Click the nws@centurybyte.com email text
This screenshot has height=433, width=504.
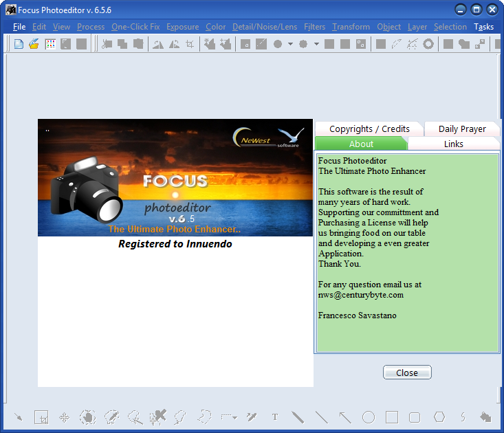click(x=361, y=295)
